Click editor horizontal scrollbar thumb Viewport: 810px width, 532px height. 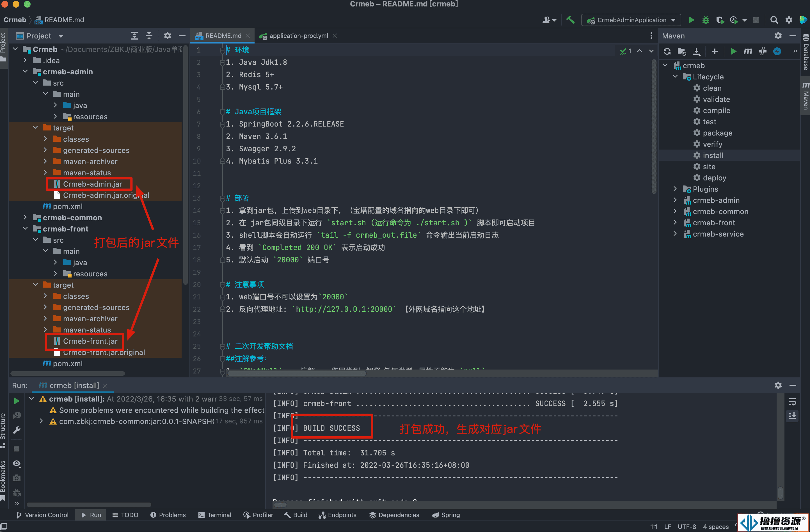pos(296,373)
